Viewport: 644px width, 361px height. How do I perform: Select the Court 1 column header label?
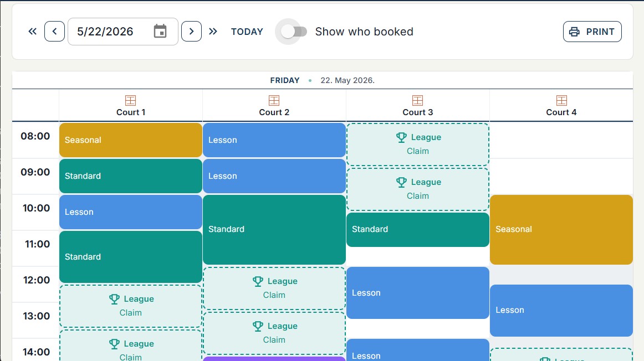point(131,112)
